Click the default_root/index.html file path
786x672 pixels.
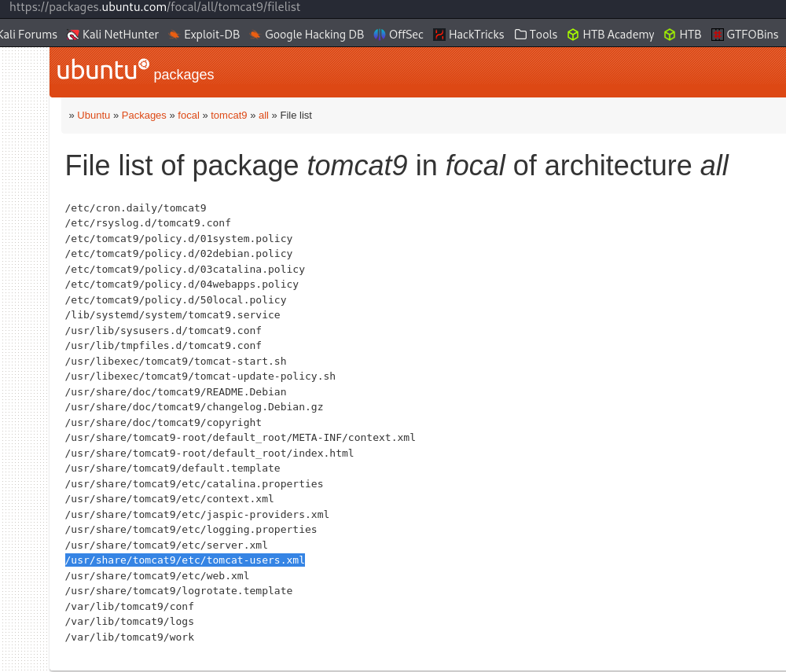[x=210, y=453]
